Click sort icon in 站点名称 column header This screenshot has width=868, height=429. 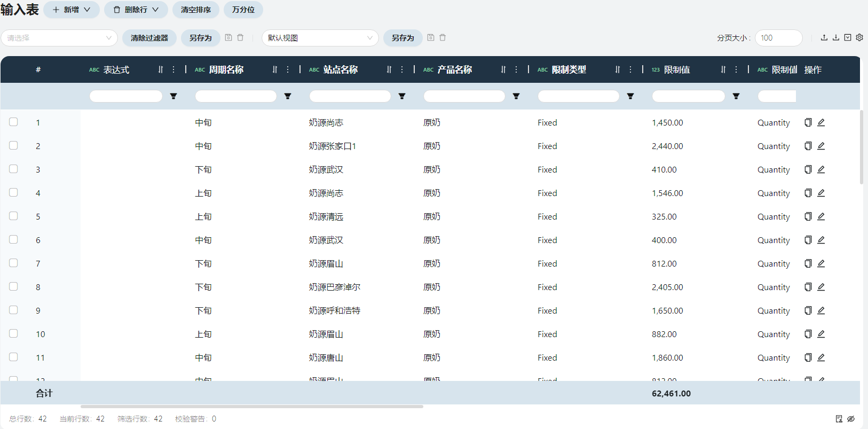click(x=389, y=69)
